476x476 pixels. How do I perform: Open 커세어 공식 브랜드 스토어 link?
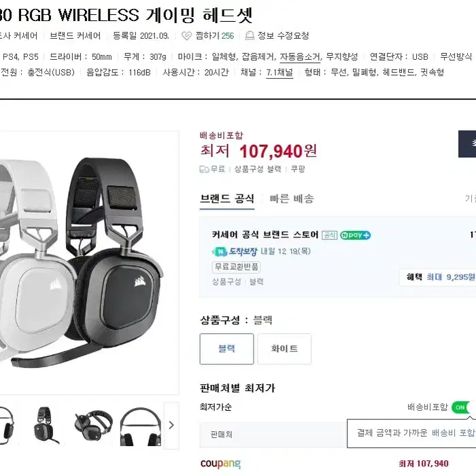point(265,235)
